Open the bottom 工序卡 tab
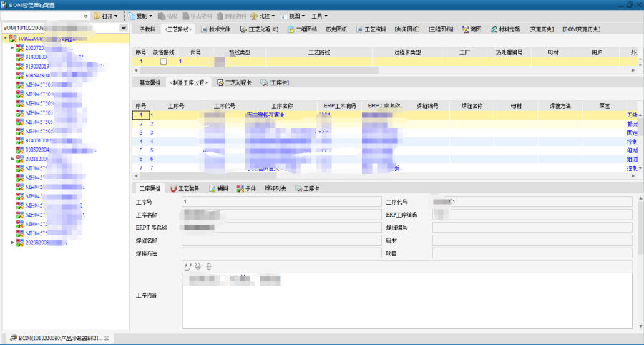Viewport: 644px width, 345px height. pos(307,188)
